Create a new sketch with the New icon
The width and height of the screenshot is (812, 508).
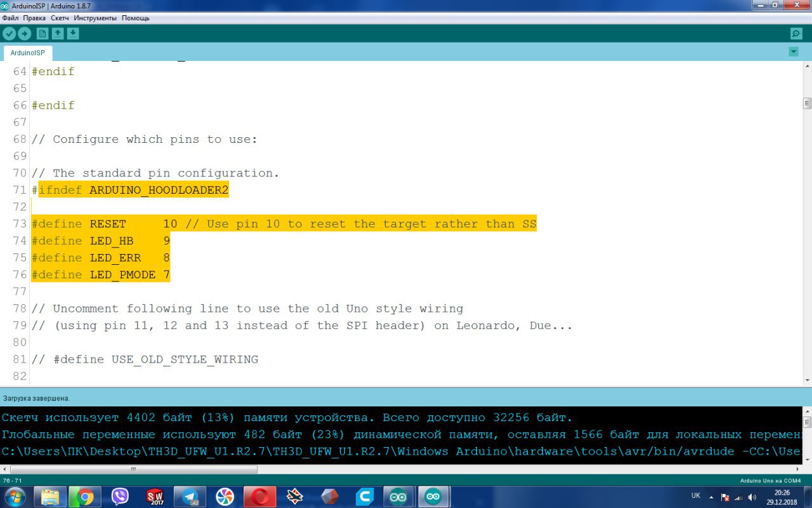tap(43, 34)
